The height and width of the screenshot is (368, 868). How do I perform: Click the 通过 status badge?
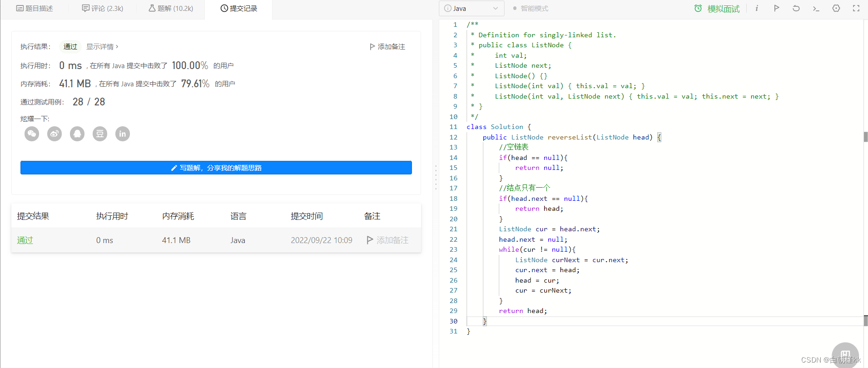(x=70, y=47)
